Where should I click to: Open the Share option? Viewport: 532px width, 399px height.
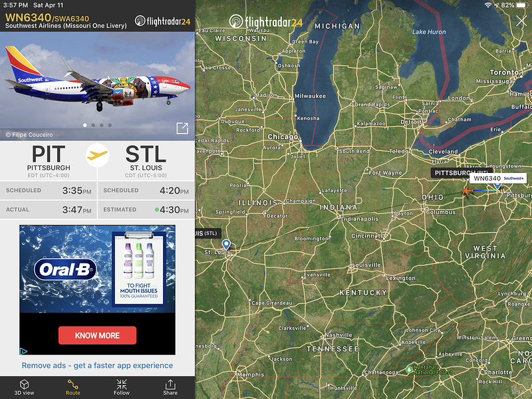click(x=170, y=387)
